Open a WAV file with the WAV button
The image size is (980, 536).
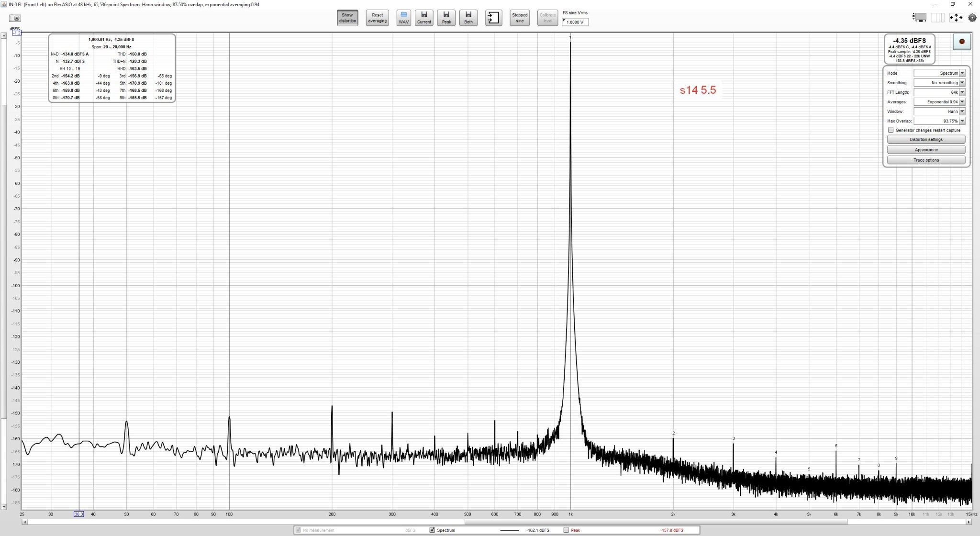[403, 18]
